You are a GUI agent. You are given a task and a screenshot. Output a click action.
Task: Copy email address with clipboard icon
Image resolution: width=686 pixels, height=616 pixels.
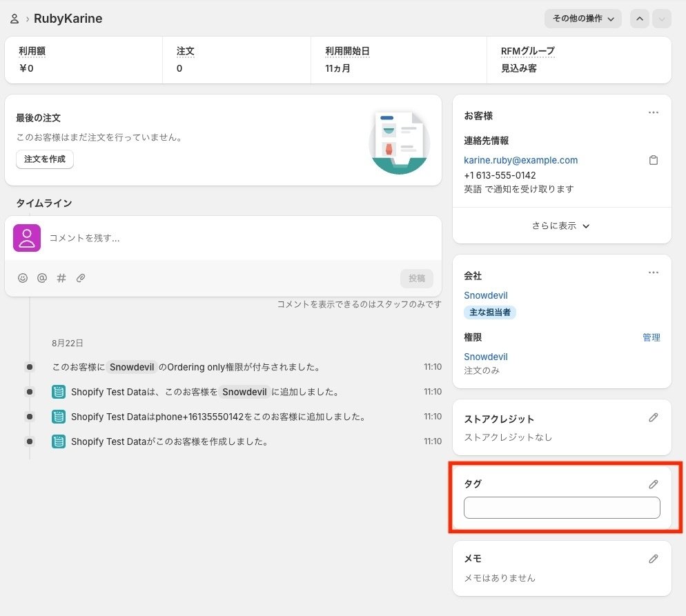click(x=654, y=160)
